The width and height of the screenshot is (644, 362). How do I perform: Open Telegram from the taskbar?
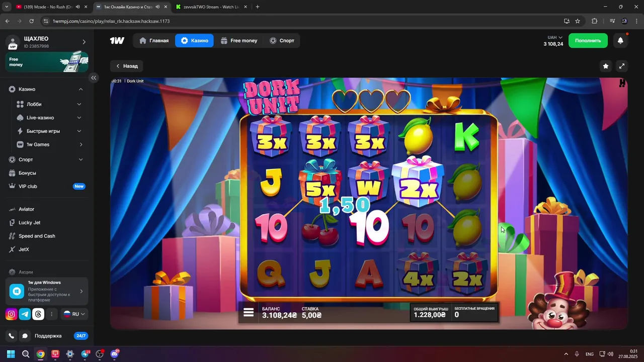coord(85,354)
